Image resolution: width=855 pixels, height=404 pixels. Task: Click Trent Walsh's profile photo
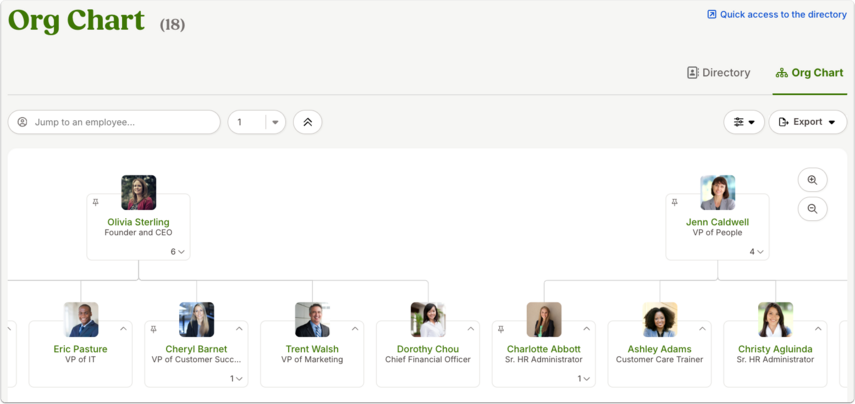[312, 319]
